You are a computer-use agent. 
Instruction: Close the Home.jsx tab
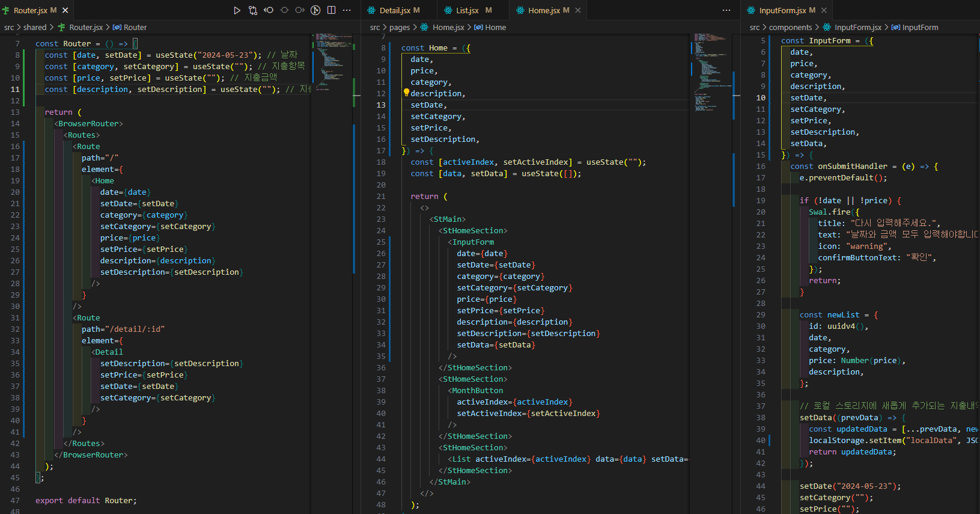point(578,10)
